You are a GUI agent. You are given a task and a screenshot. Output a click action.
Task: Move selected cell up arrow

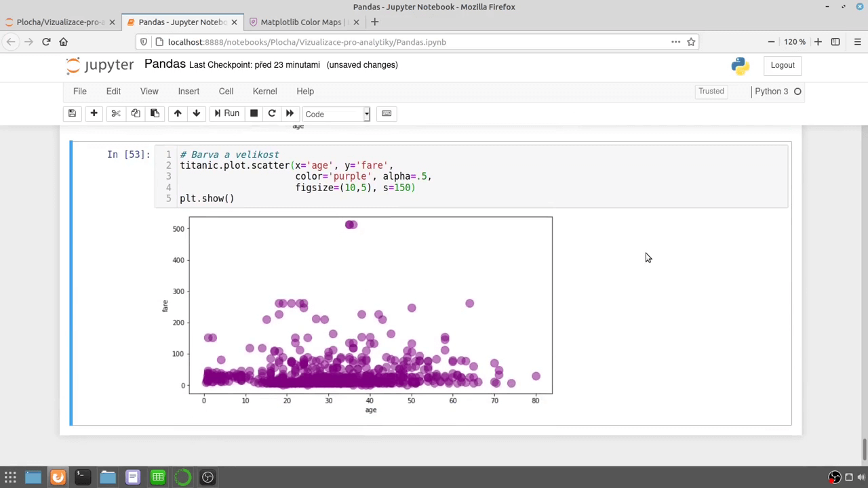tap(178, 114)
